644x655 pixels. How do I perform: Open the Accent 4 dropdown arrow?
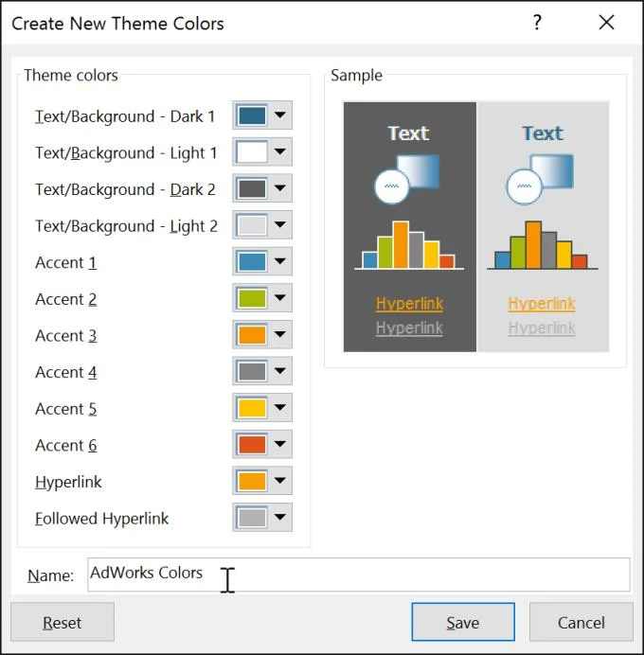(280, 371)
